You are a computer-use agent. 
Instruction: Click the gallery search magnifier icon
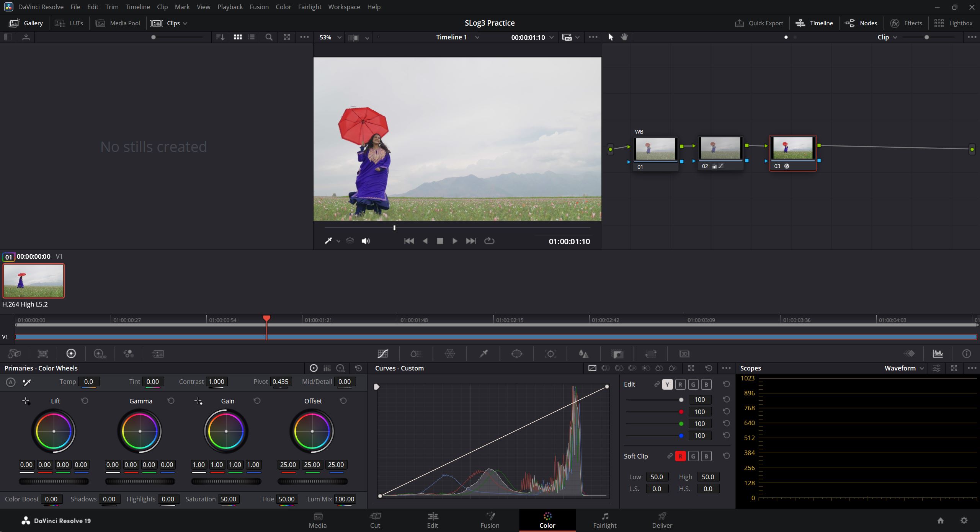coord(269,37)
